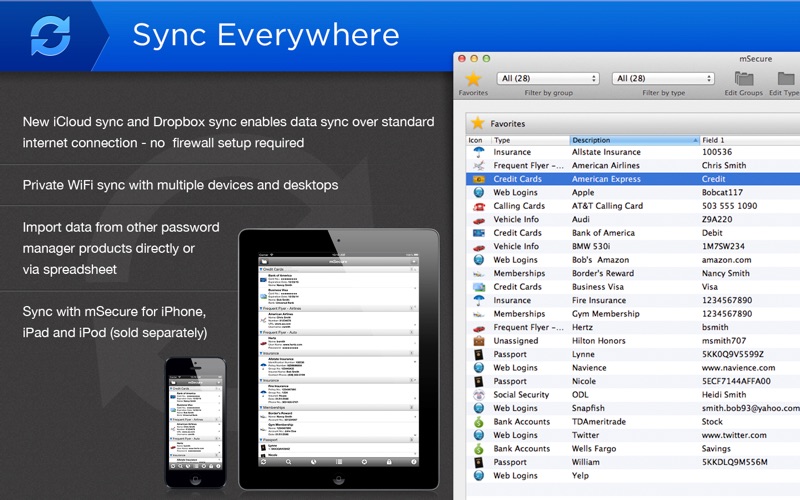Open the Filter by group dropdown

[x=547, y=78]
